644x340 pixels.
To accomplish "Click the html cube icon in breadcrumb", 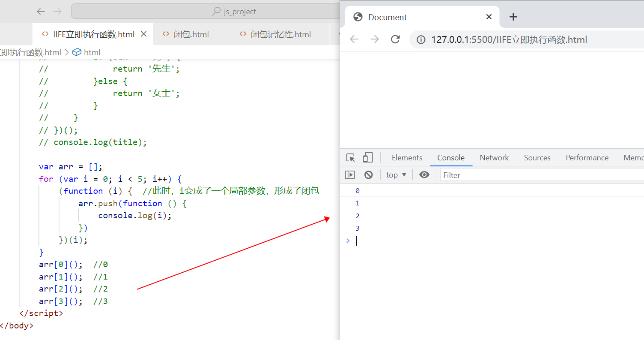I will click(x=77, y=52).
